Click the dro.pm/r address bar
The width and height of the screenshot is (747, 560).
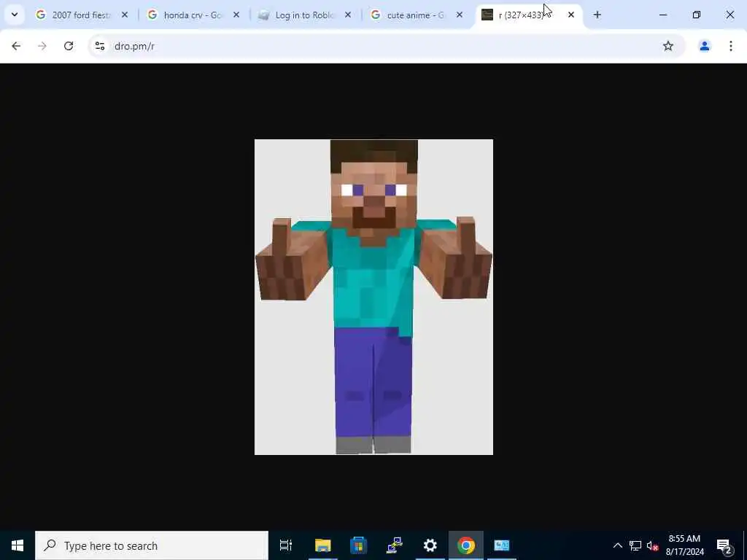pos(386,46)
